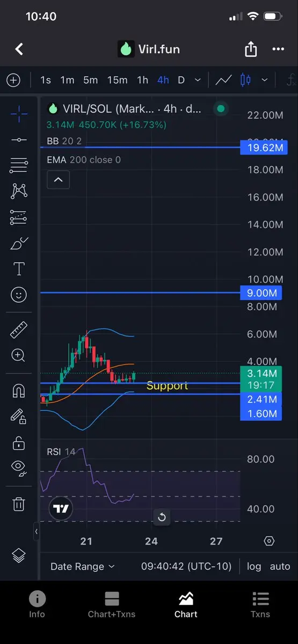298x644 pixels.
Task: Select the 1s timeframe
Action: click(x=46, y=80)
